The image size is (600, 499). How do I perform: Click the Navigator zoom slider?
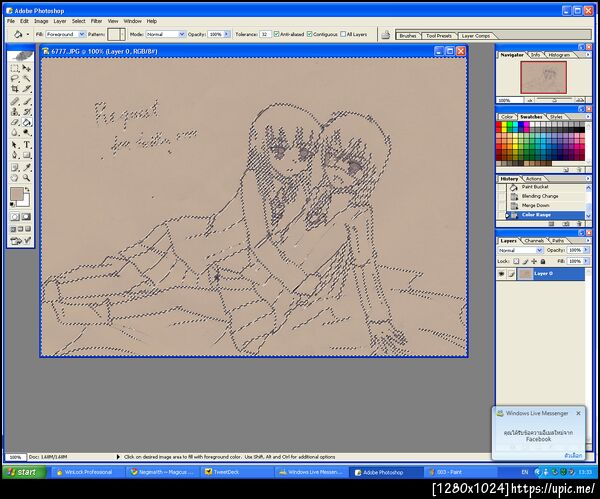click(554, 100)
